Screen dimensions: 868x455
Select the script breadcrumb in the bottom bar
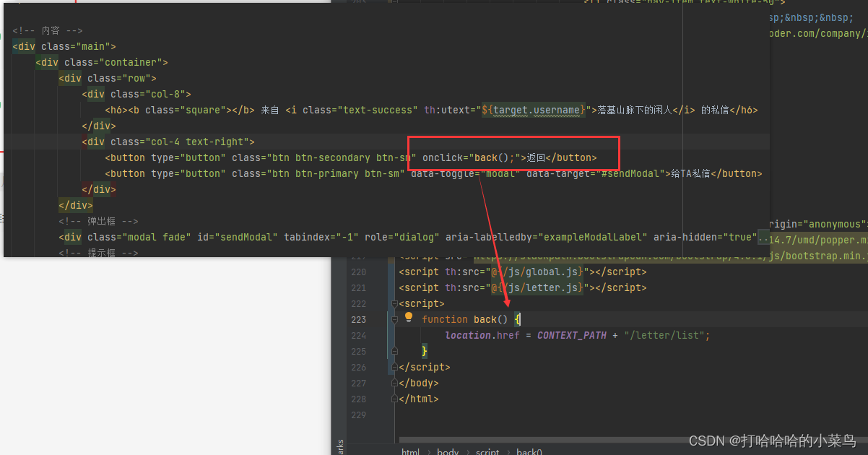coord(487,452)
